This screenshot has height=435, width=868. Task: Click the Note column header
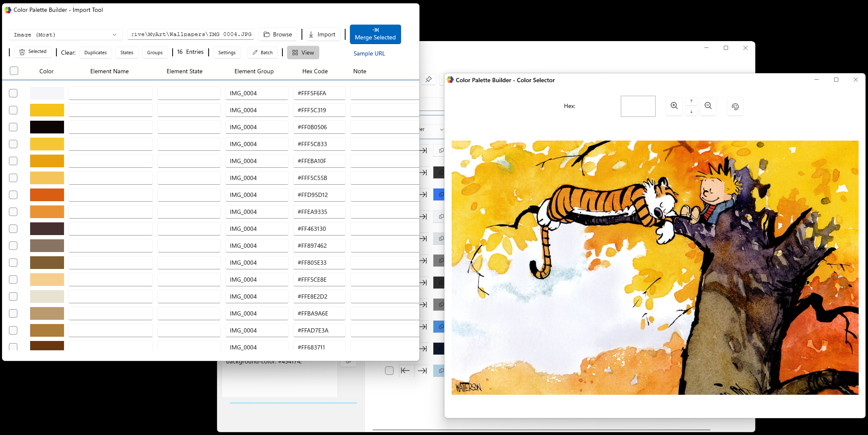coord(360,71)
